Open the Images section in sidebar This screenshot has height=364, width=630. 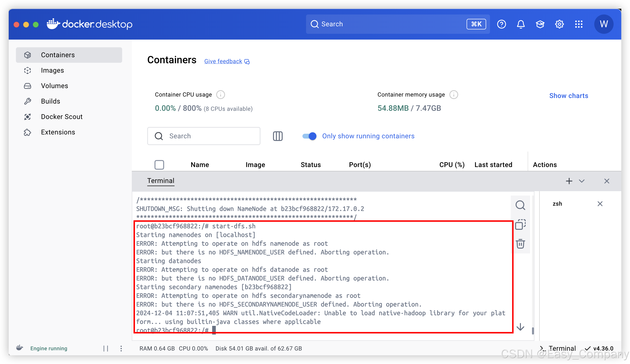[x=69, y=70]
